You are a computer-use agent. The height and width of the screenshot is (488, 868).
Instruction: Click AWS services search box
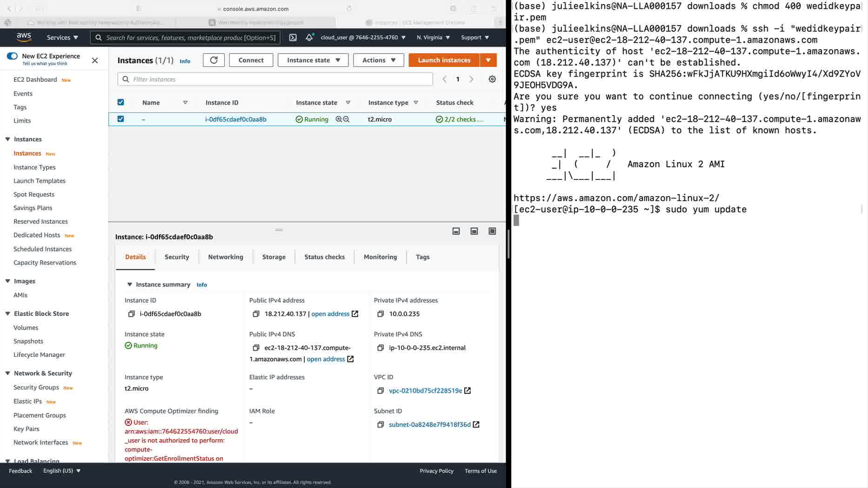[185, 37]
